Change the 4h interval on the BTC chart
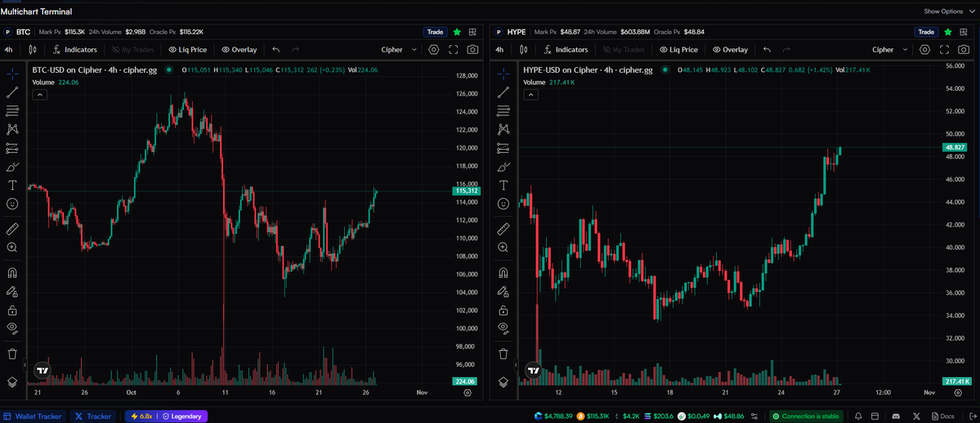 pyautogui.click(x=8, y=50)
